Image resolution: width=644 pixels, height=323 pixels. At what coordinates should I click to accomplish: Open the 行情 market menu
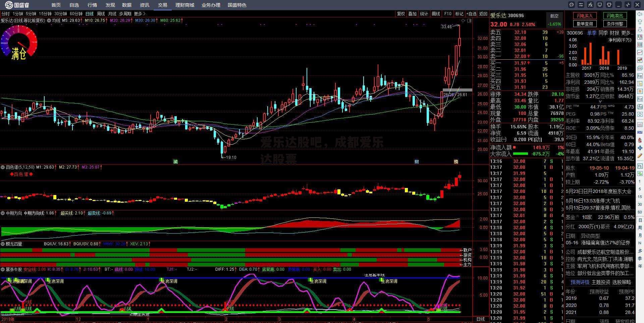(x=92, y=5)
